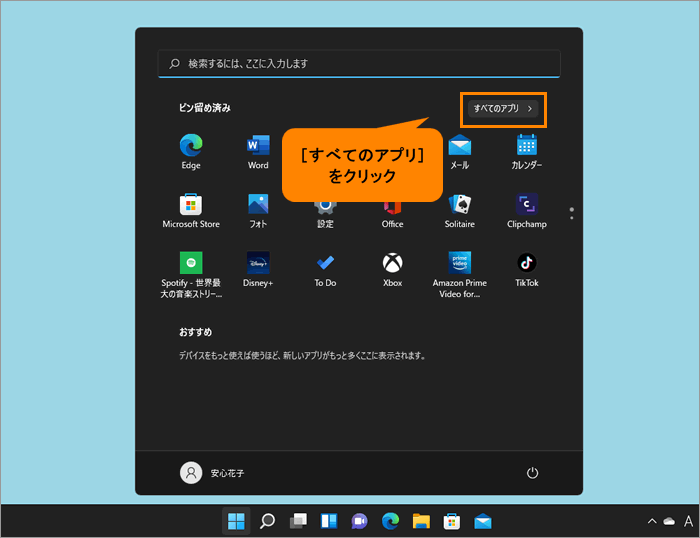Open Microsoft Store pinned tile
The width and height of the screenshot is (700, 538).
pyautogui.click(x=191, y=211)
